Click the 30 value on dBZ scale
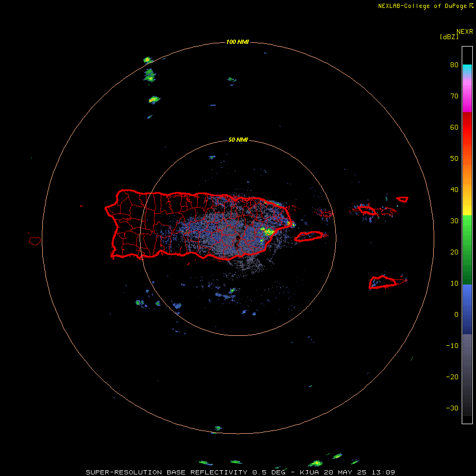The image size is (476, 476). click(x=454, y=221)
